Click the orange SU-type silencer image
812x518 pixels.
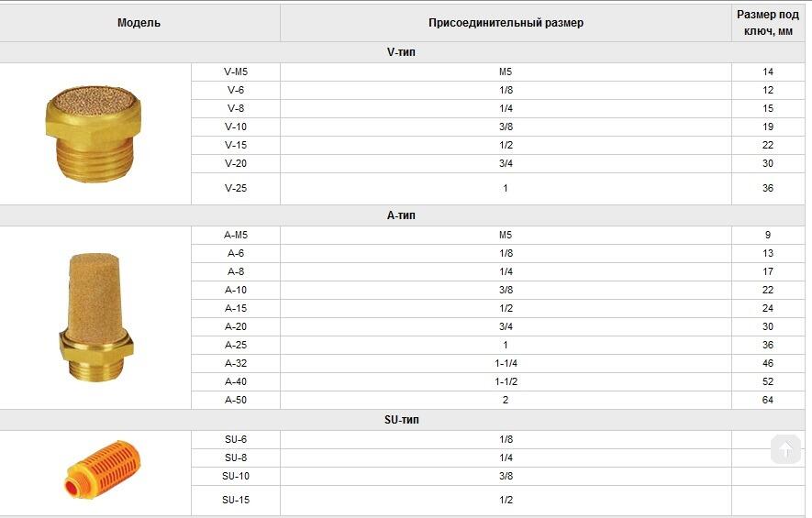pyautogui.click(x=101, y=474)
